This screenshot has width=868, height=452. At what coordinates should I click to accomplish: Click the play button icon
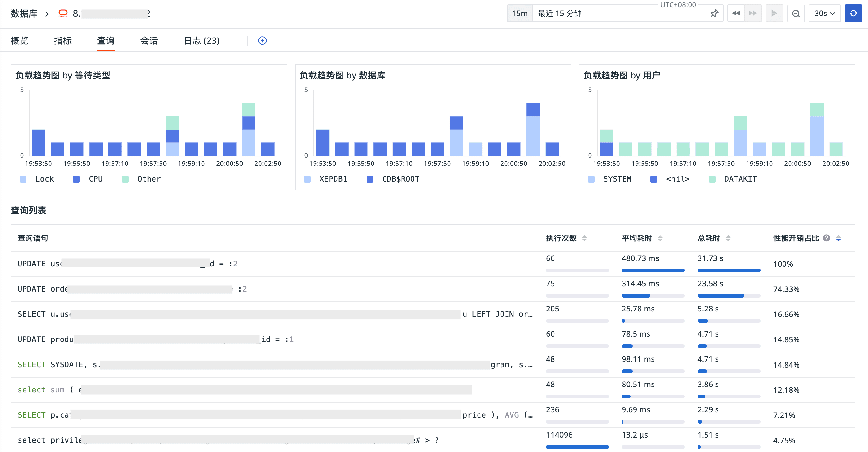(774, 14)
